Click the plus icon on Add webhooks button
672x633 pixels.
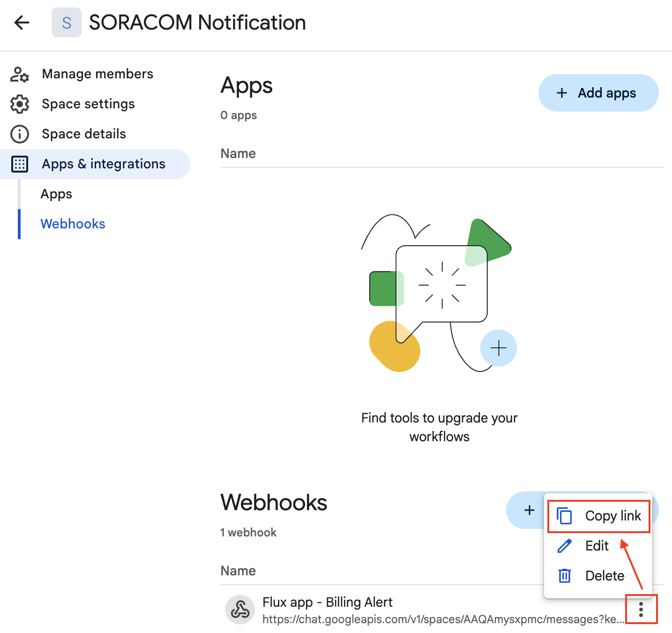coord(530,510)
